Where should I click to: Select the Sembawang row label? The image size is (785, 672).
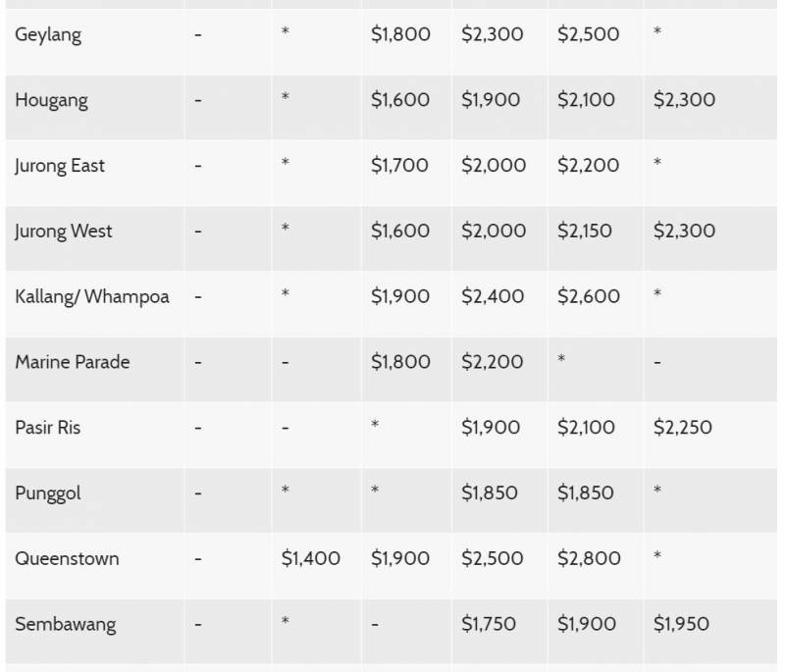click(x=66, y=624)
